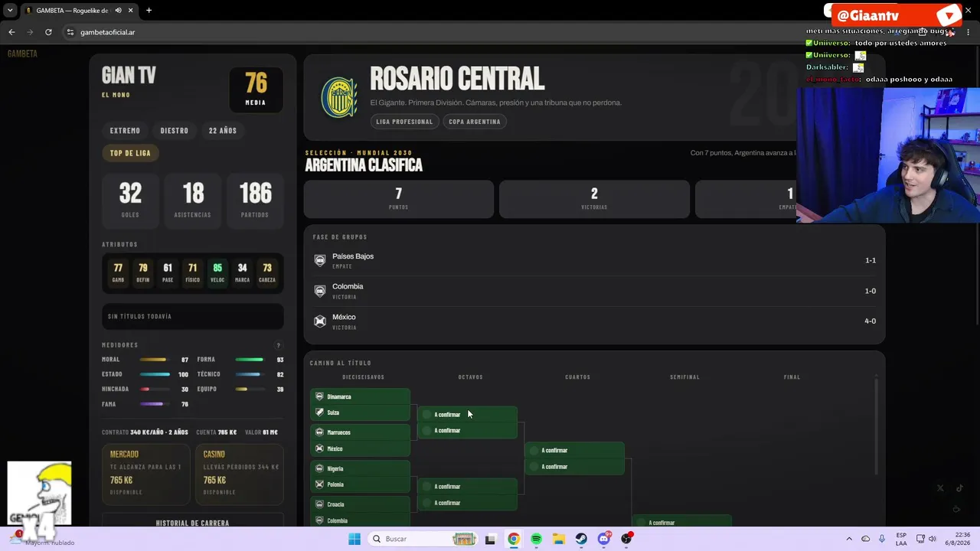Screen dimensions: 980x551
Task: Go back using the browser back arrow
Action: tap(11, 32)
